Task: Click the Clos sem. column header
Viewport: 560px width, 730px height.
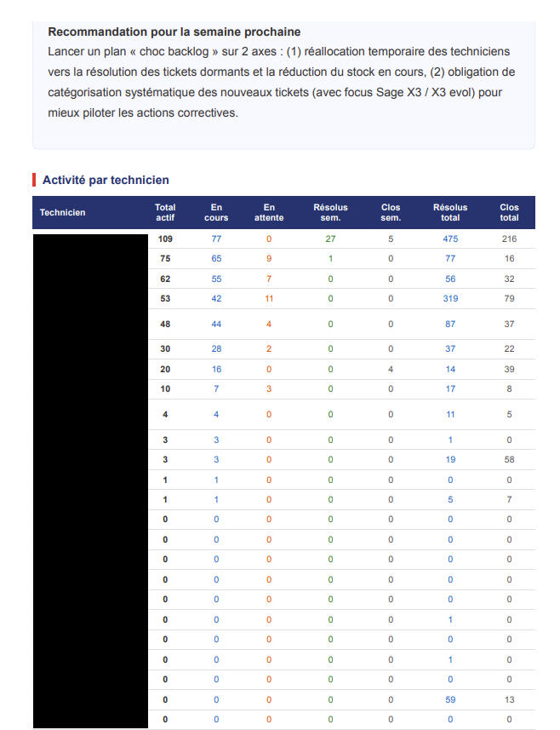Action: coord(391,212)
